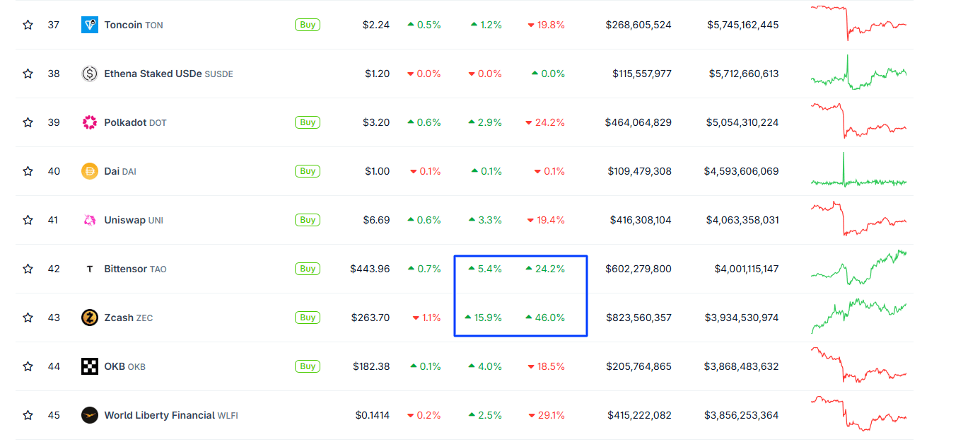
Task: Open the World Liberty Financial link
Action: 170,415
